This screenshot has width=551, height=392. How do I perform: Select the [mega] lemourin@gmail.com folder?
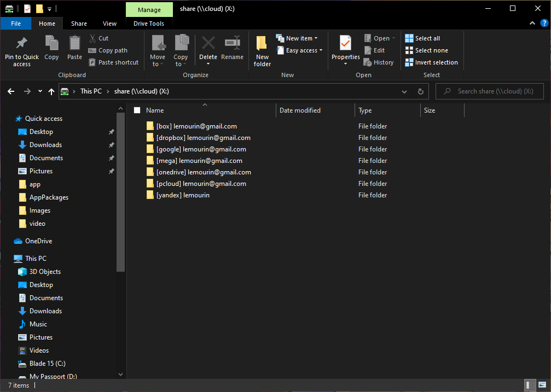click(x=194, y=161)
